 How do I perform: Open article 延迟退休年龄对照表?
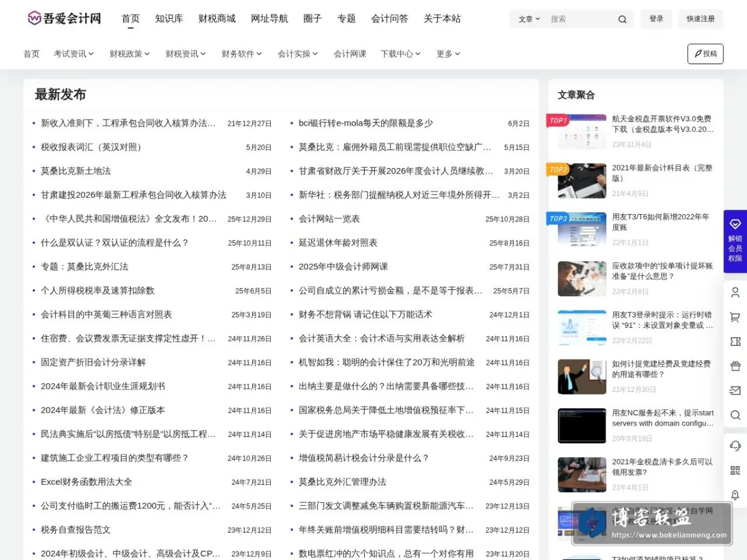[x=338, y=243]
